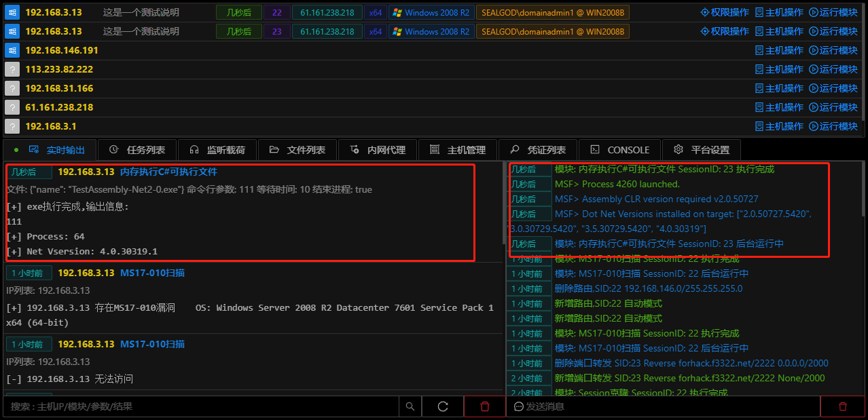Click x64 tag on session 23 row

[x=375, y=31]
